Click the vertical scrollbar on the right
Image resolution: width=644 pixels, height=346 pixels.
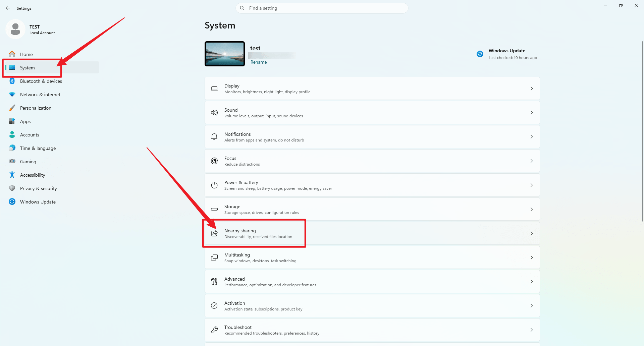pyautogui.click(x=642, y=131)
